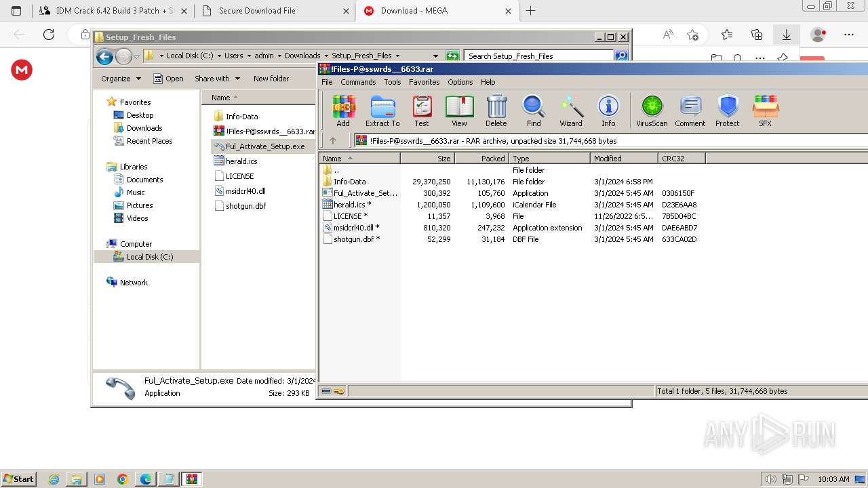Open Internet Explorer from the taskbar

(x=54, y=479)
